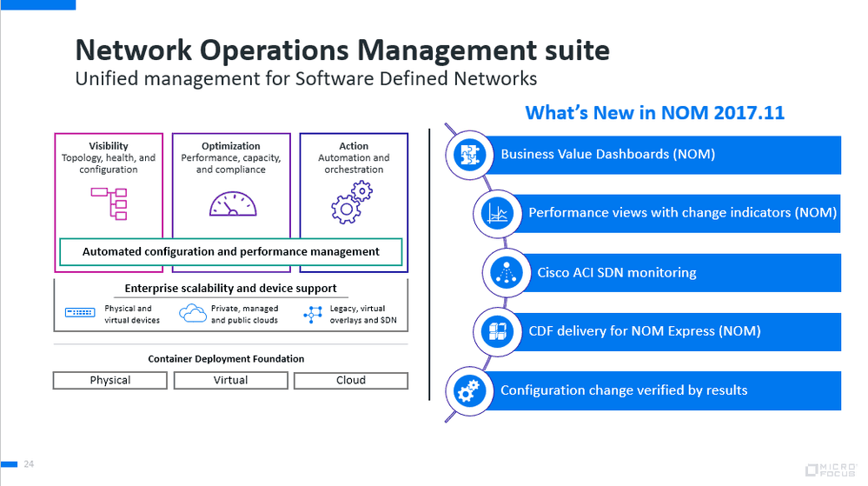Click the Action automation gears icon
The height and width of the screenshot is (486, 868).
[x=352, y=203]
